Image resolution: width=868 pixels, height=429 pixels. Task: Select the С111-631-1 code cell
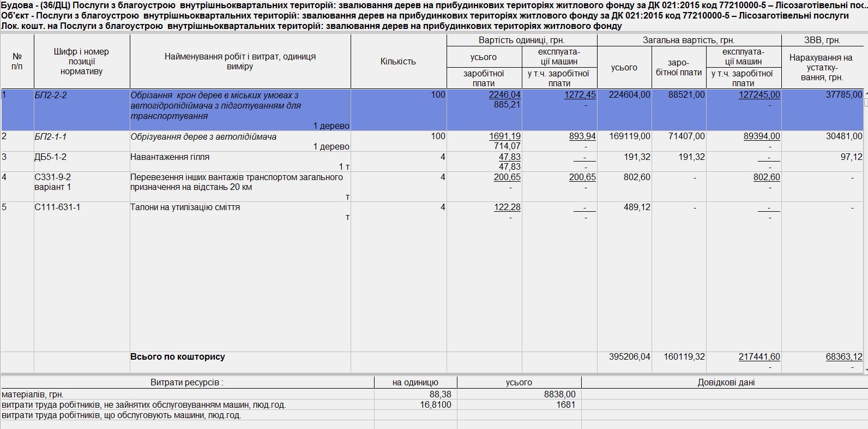57,207
